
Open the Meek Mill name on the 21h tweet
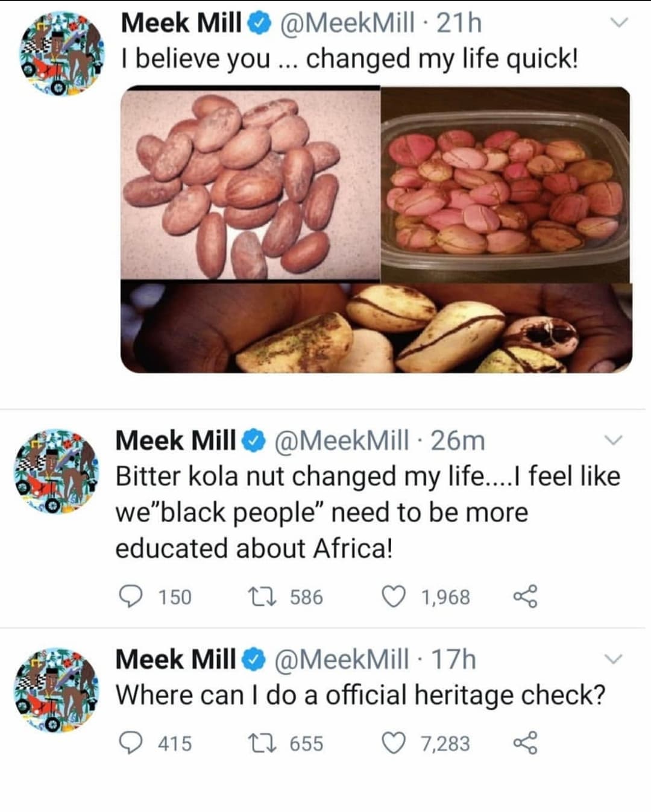(181, 23)
